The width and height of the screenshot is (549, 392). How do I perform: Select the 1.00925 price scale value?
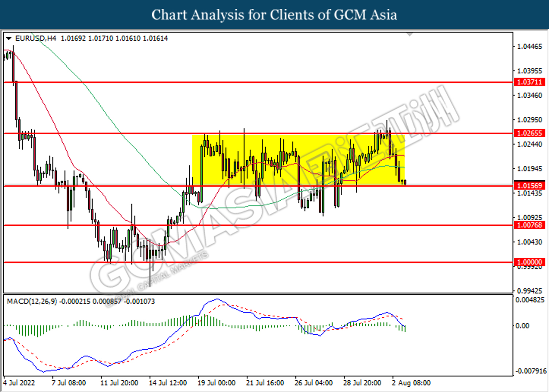(x=530, y=218)
